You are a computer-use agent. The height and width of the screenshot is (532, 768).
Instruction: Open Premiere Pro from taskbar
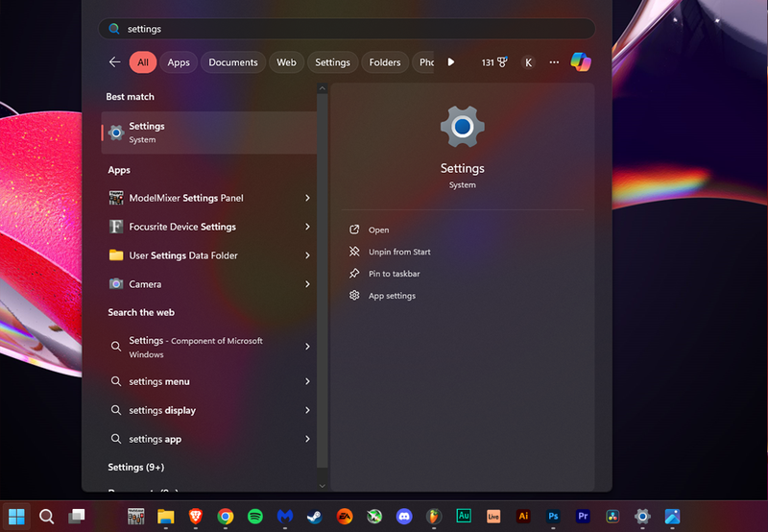point(583,516)
